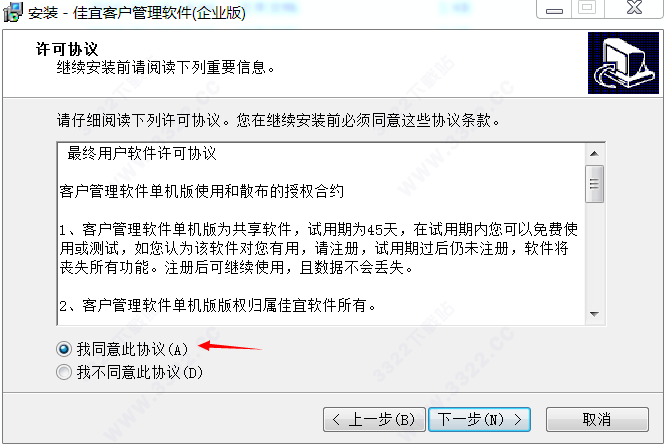Click inside the license agreement text box
Viewport: 666px width, 446px height.
coord(321,234)
